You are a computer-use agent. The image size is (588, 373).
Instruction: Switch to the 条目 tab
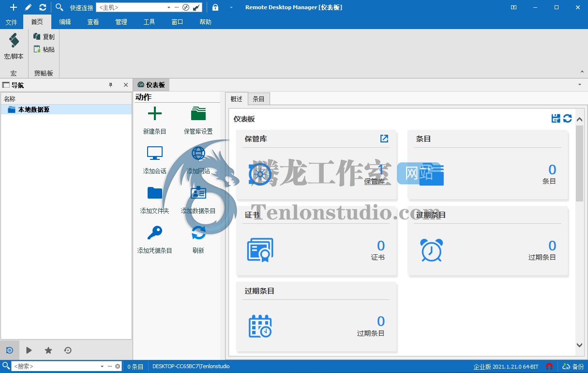(x=259, y=99)
